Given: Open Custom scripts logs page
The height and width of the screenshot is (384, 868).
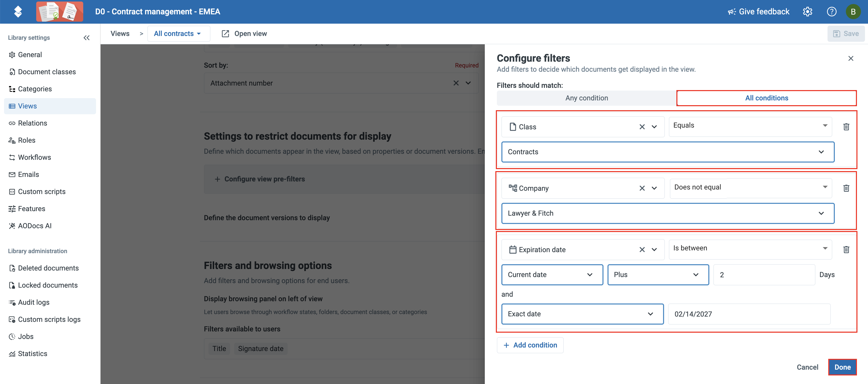Looking at the screenshot, I should click(50, 319).
